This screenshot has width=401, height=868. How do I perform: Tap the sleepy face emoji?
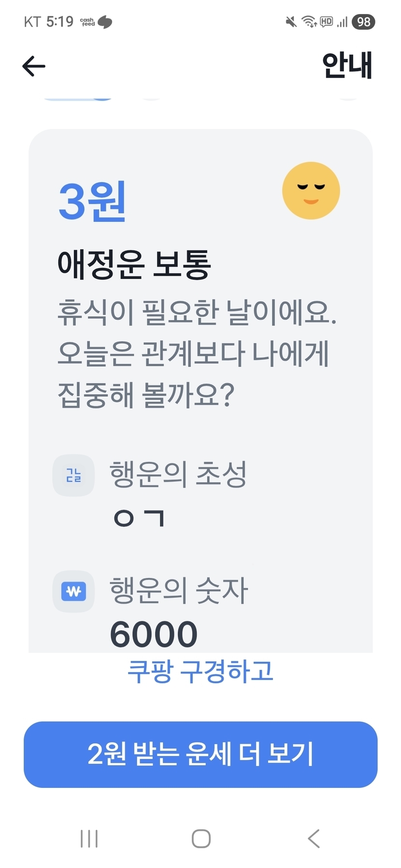point(311,191)
